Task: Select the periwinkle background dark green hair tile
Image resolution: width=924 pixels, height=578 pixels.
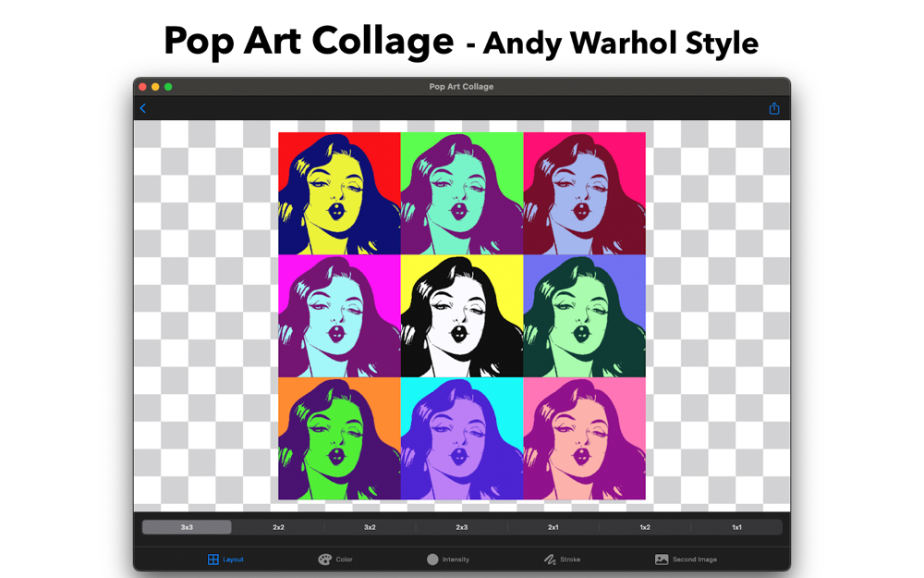Action: [585, 316]
